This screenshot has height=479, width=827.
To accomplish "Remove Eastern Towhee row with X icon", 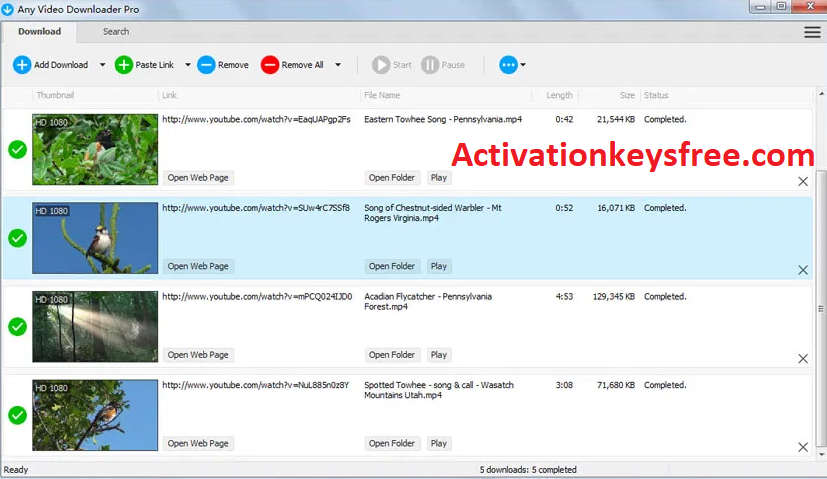I will pos(803,181).
